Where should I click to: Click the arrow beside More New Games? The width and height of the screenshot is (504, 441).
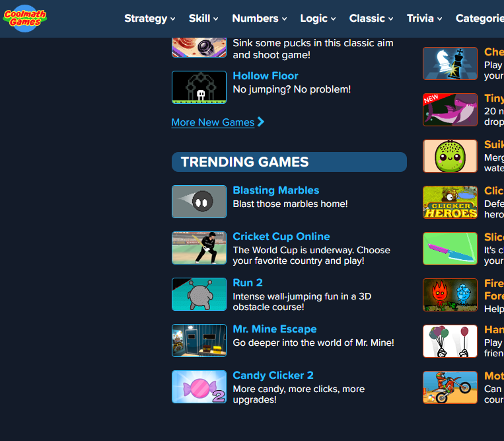[261, 122]
